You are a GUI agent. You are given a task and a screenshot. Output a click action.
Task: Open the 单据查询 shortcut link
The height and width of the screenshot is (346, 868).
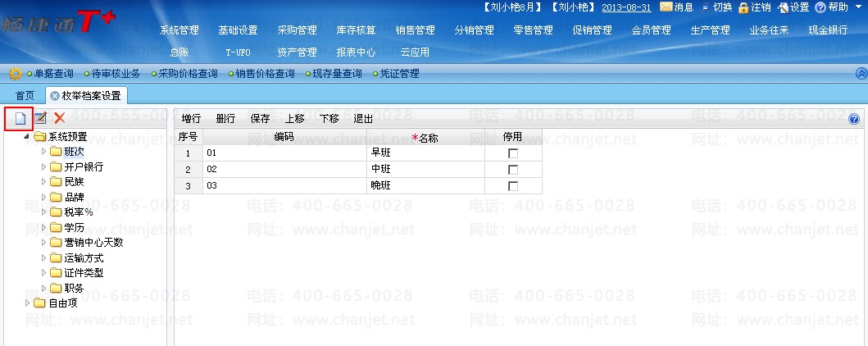point(54,74)
